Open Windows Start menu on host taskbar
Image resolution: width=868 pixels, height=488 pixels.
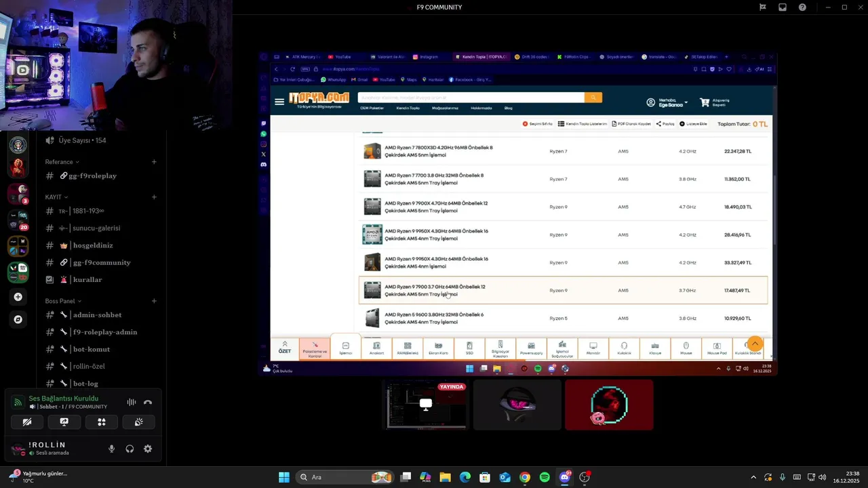[284, 477]
